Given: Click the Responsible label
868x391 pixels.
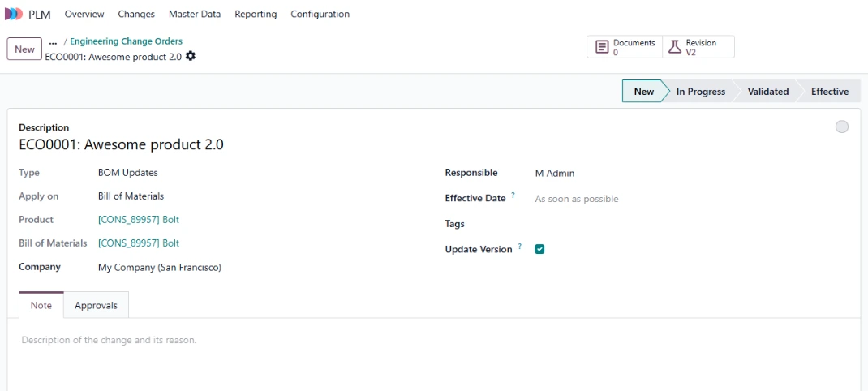Looking at the screenshot, I should click(x=471, y=173).
